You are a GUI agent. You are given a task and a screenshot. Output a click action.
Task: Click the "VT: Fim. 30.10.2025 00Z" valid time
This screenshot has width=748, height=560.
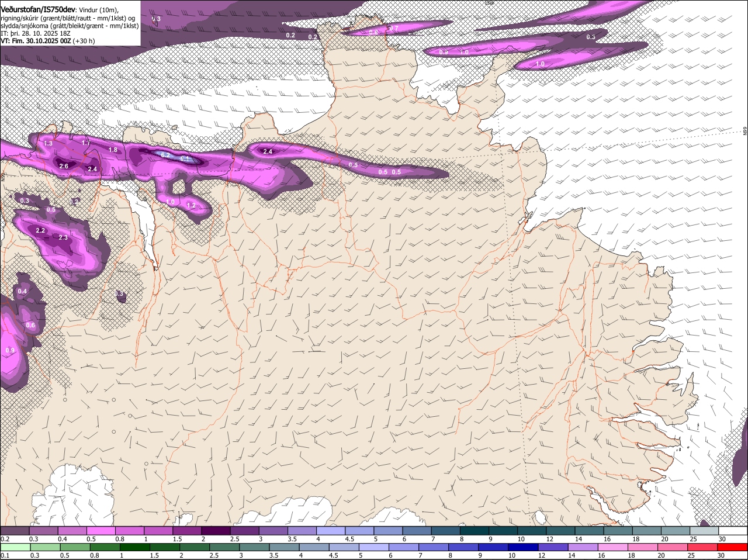point(36,41)
